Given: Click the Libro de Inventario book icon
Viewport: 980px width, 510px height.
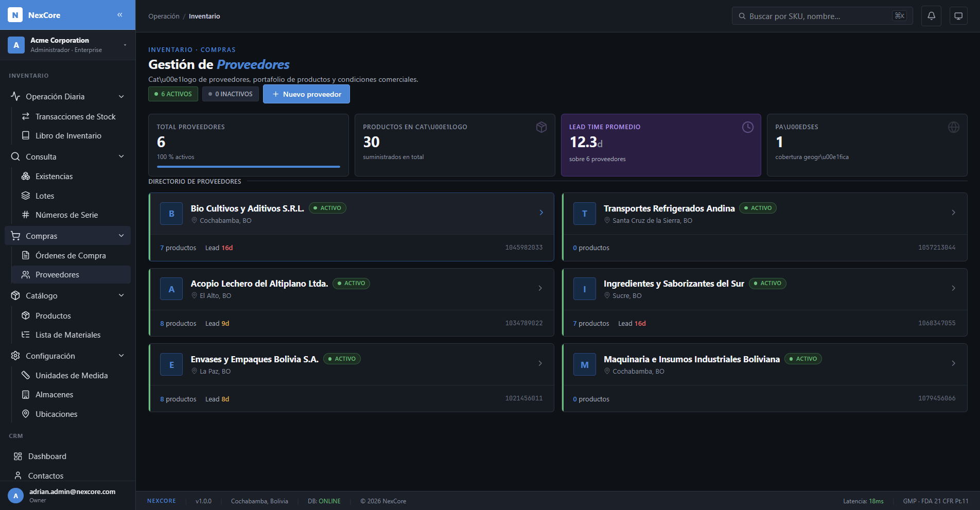Looking at the screenshot, I should (x=26, y=135).
